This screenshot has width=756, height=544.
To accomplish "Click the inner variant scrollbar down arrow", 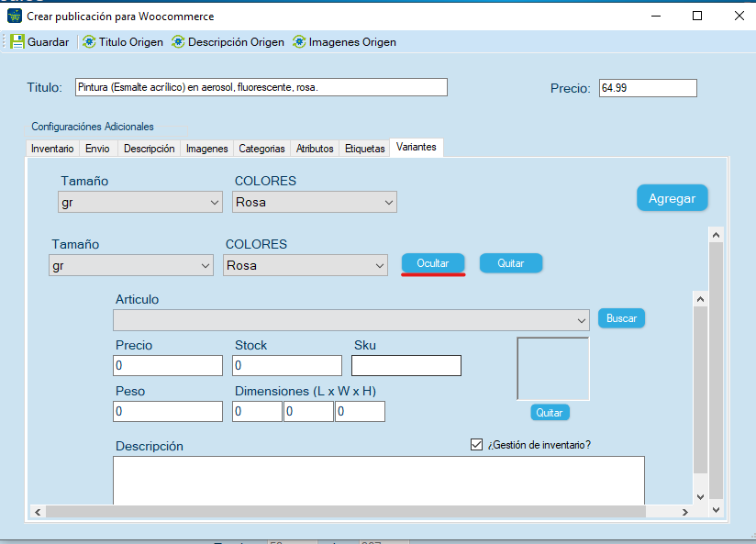I will coord(701,496).
